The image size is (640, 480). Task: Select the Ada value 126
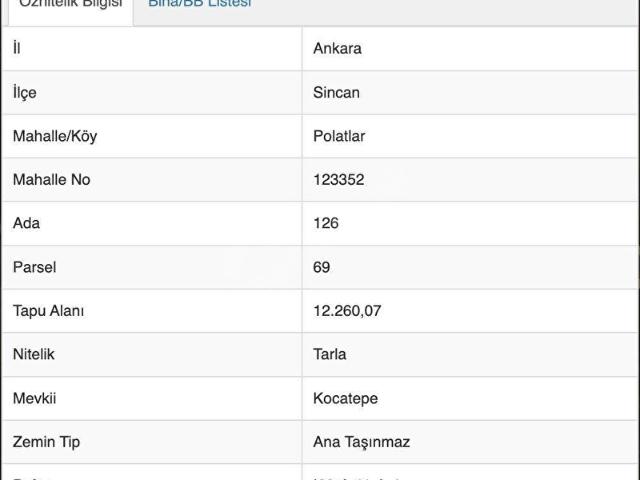(x=326, y=223)
